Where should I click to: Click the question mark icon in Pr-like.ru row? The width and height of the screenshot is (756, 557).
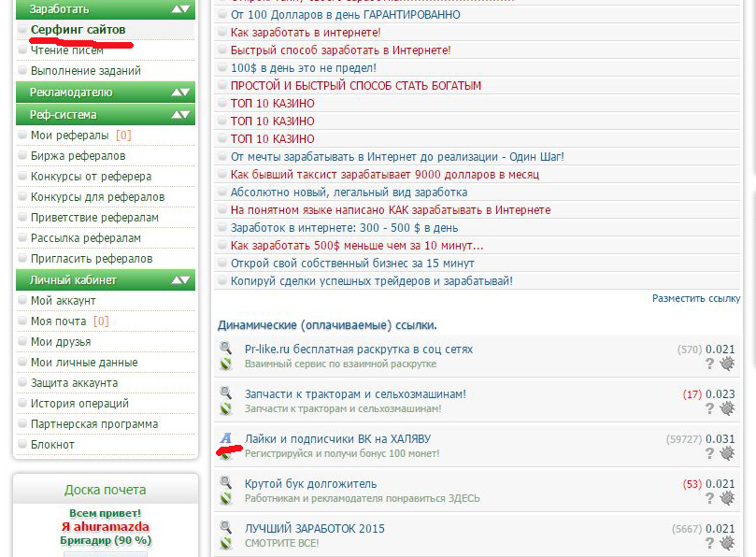[709, 364]
